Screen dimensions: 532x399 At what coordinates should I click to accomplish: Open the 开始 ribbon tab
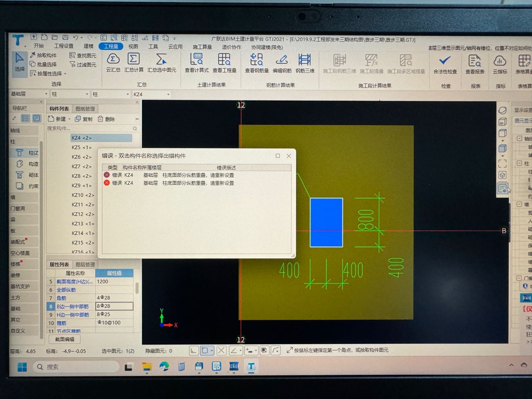tap(38, 46)
